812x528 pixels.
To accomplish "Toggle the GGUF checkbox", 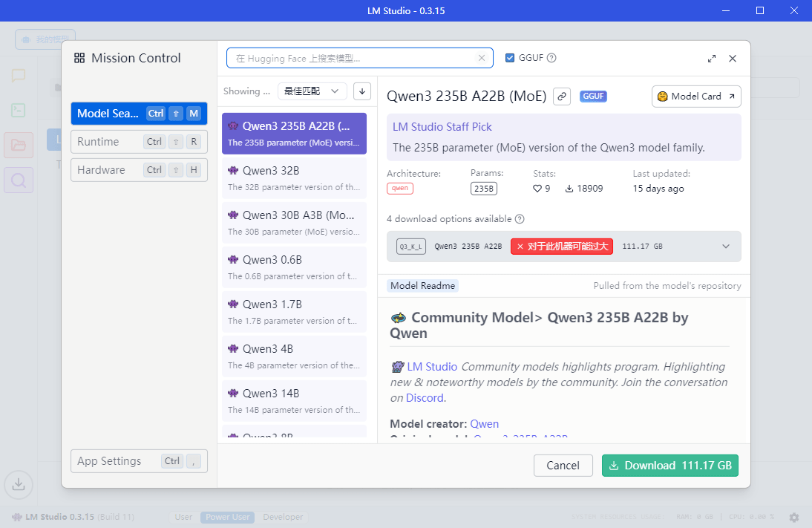I will [510, 58].
